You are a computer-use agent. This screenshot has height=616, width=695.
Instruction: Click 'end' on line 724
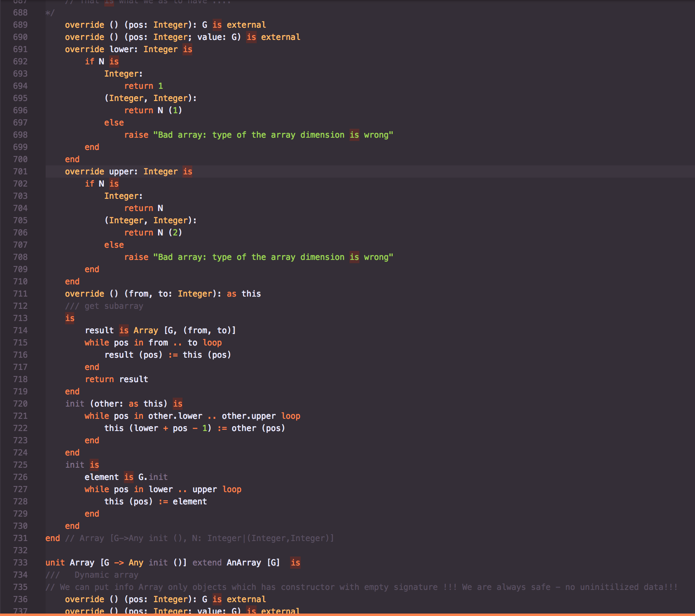tap(73, 453)
